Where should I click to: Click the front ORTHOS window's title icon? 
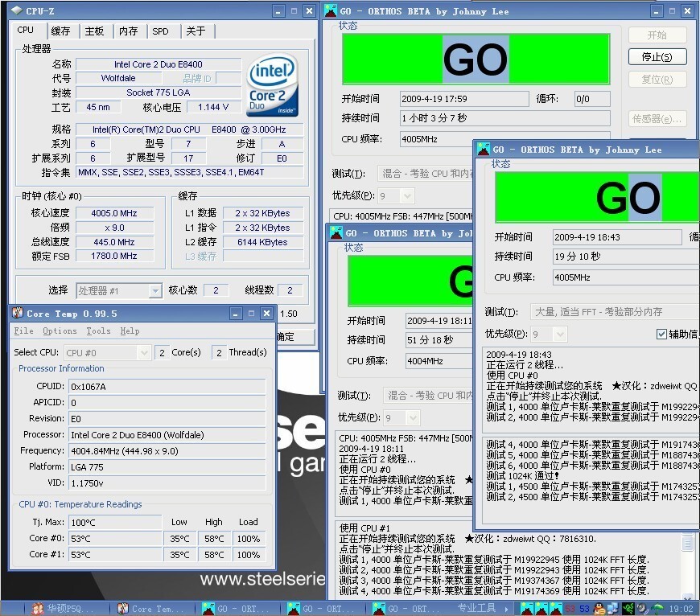tap(483, 150)
